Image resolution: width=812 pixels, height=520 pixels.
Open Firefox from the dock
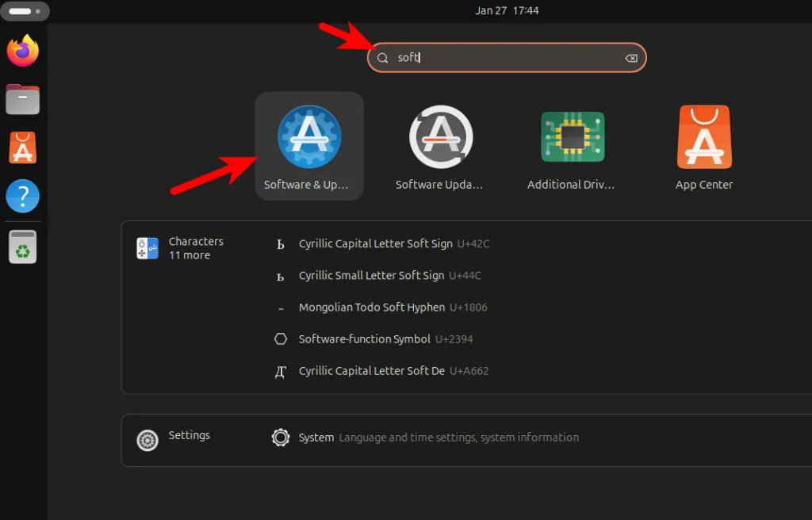tap(23, 50)
